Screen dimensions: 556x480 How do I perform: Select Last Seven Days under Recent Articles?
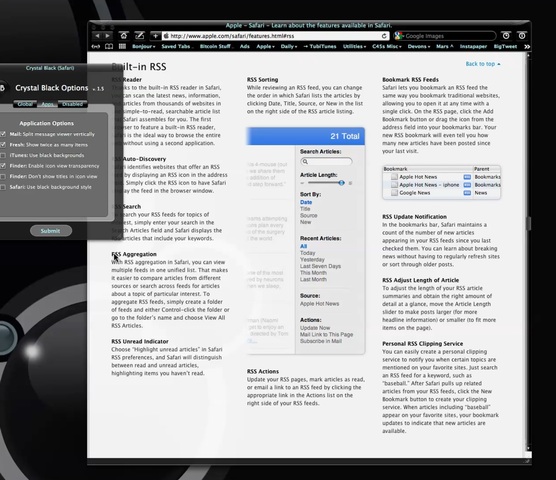pos(321,266)
